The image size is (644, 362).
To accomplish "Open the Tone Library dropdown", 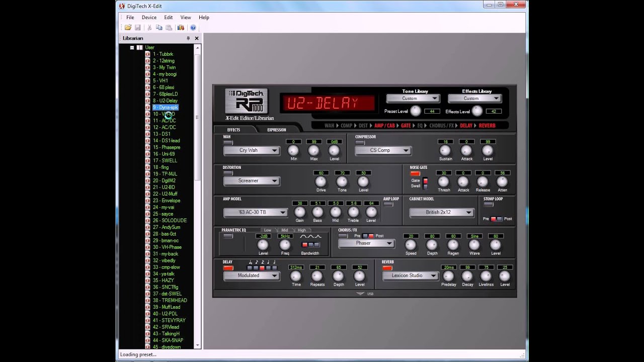I will 413,99.
